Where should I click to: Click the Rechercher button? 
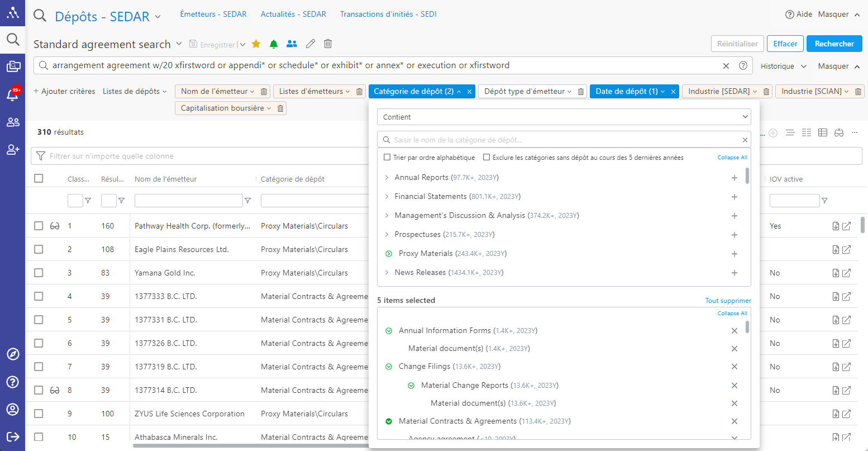pyautogui.click(x=834, y=44)
